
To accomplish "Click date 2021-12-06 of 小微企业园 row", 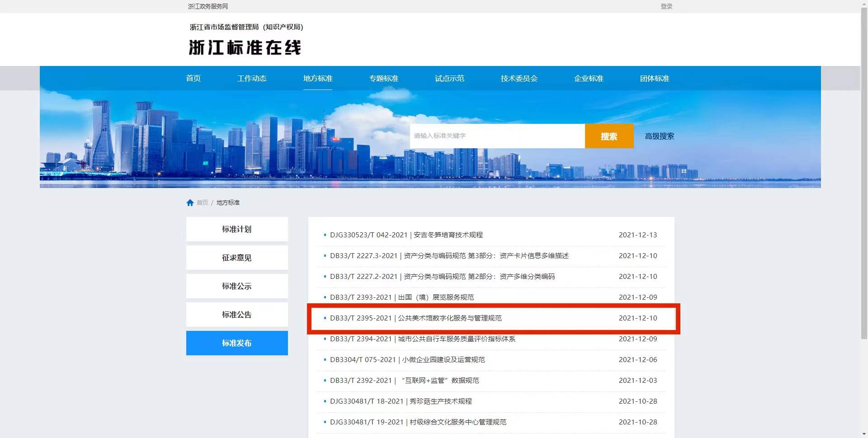I will click(638, 360).
